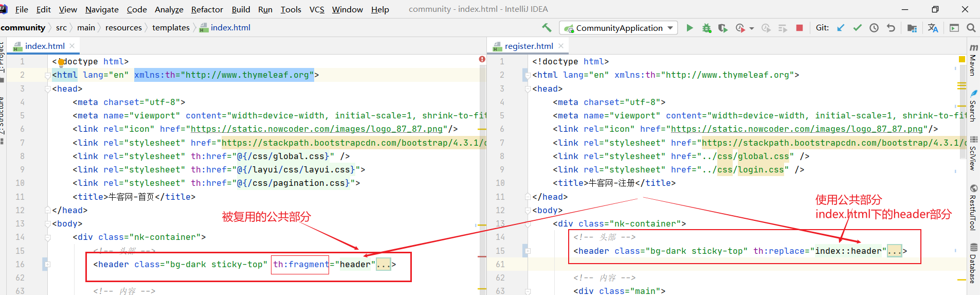The width and height of the screenshot is (980, 295).
Task: Close the register.html tab
Action: [561, 46]
